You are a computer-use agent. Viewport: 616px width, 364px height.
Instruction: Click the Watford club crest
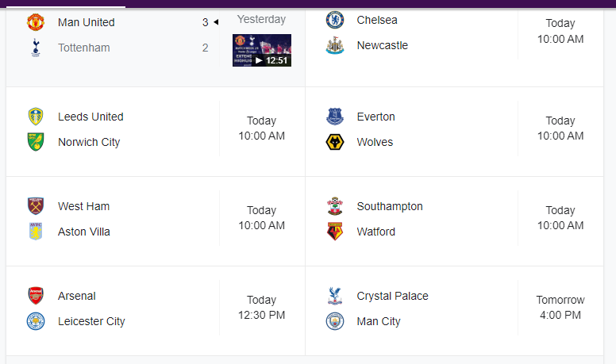point(335,232)
